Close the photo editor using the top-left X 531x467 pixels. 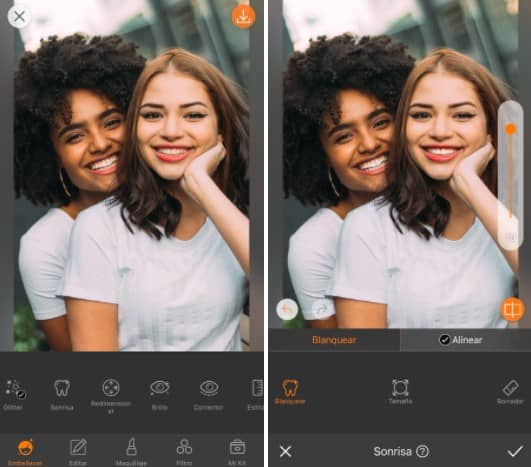pyautogui.click(x=20, y=16)
